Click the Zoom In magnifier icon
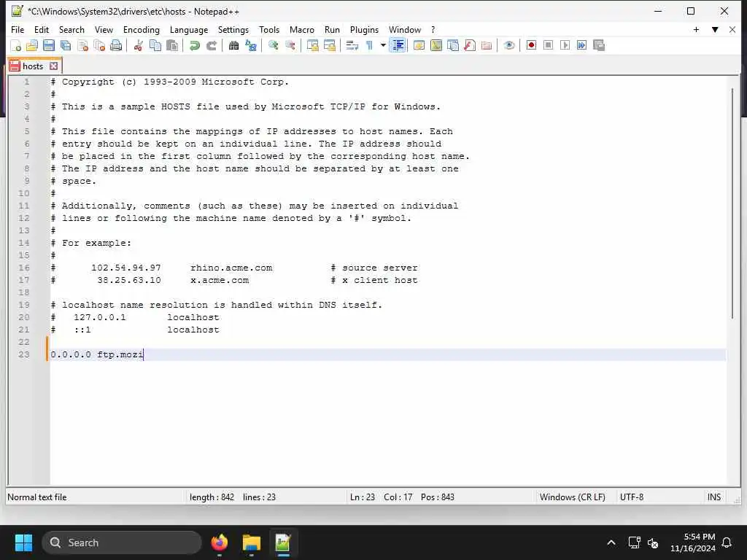The image size is (747, 560). 273,46
